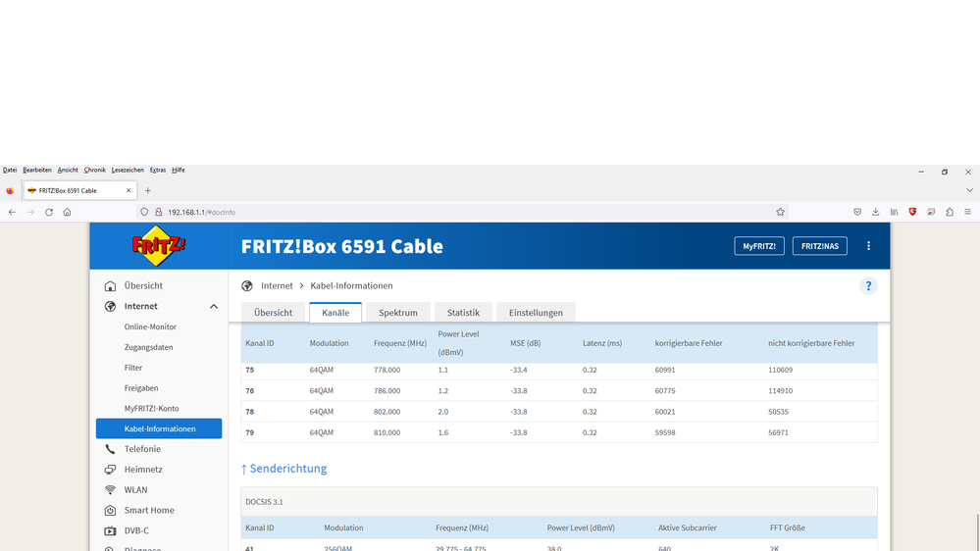Image resolution: width=980 pixels, height=551 pixels.
Task: Click the WLAN wifi icon
Action: 110,490
